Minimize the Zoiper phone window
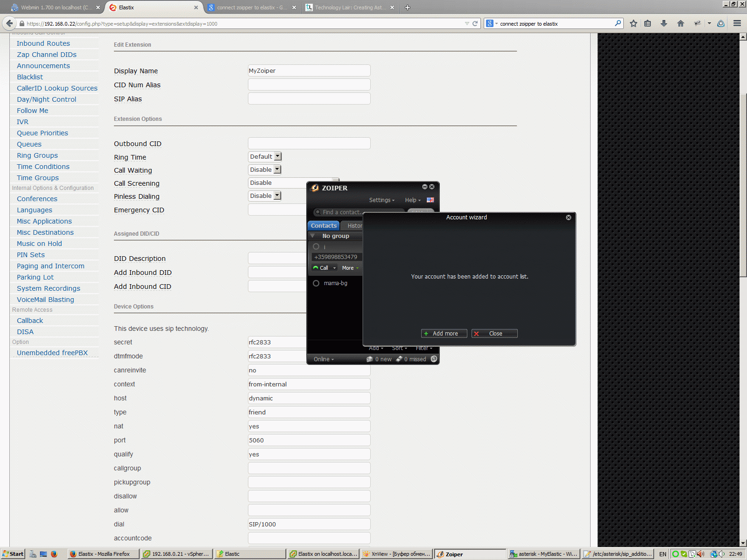The image size is (747, 560). click(425, 187)
